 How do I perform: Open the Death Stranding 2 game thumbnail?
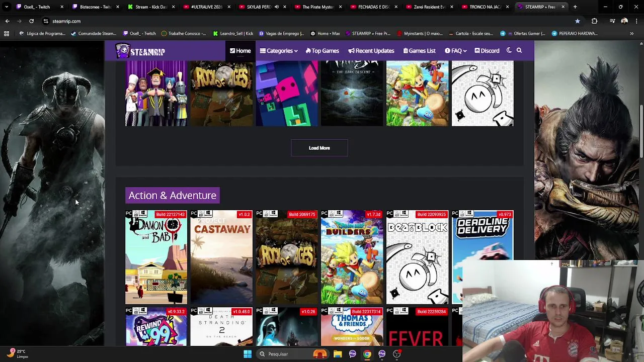221,327
